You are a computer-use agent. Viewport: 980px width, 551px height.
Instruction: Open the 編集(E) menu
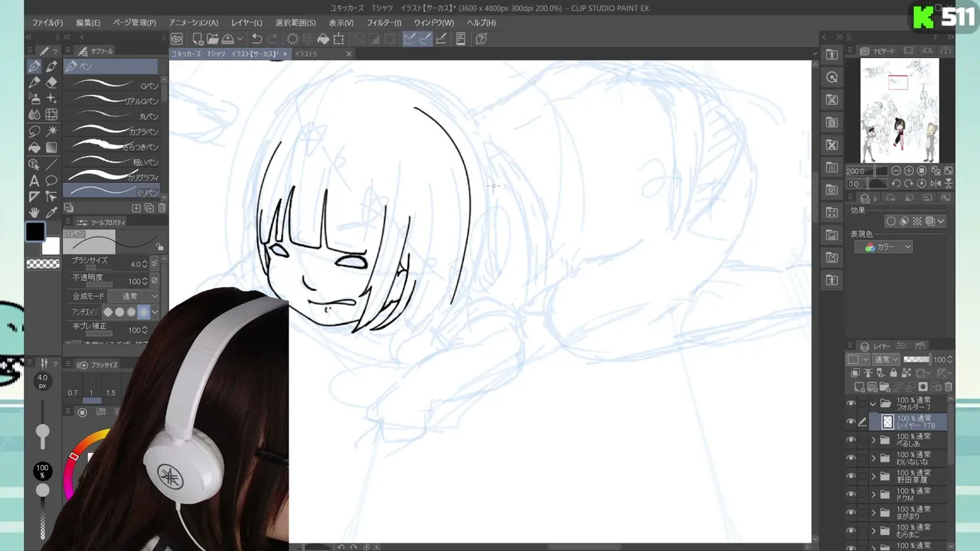pyautogui.click(x=88, y=23)
